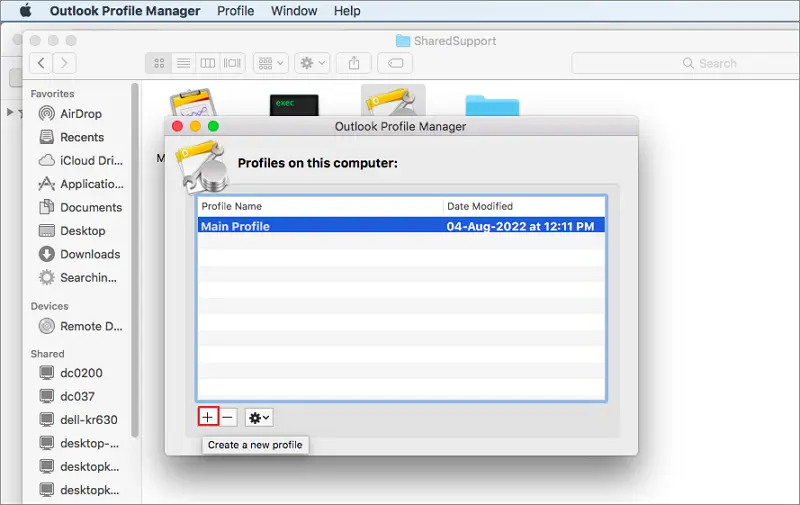Open the Apple menu
The width and height of the screenshot is (800, 505).
(x=26, y=10)
